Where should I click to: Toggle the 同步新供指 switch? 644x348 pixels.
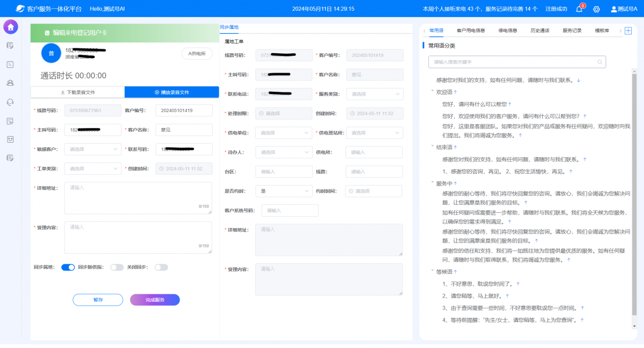[x=117, y=267]
